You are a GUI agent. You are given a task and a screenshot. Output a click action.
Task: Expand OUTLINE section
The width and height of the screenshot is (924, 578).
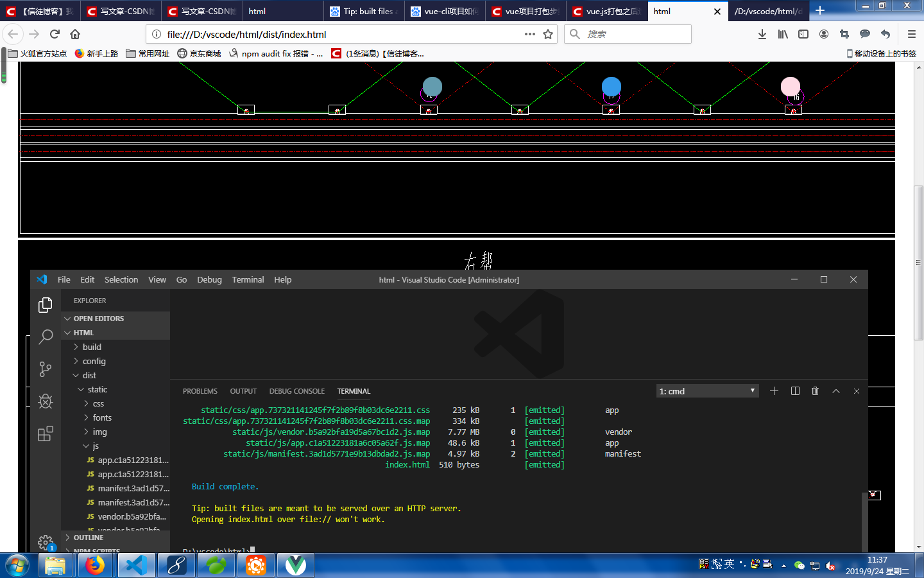[116, 538]
